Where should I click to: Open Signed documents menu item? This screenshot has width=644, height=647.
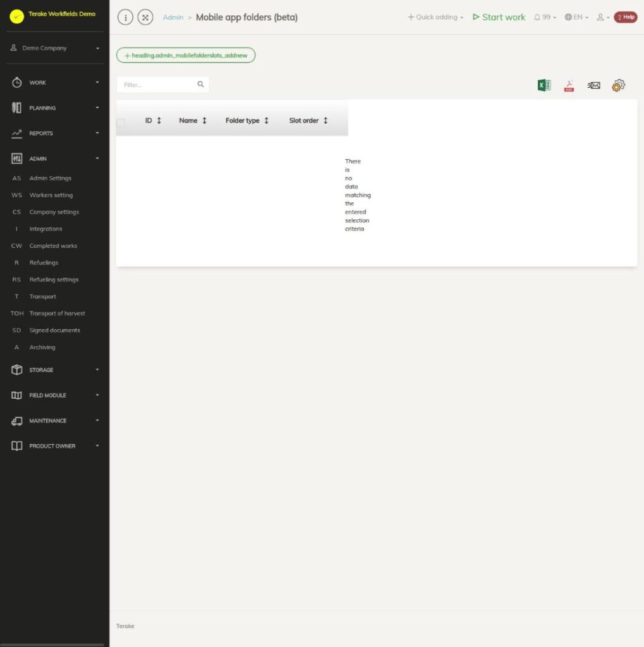point(54,330)
